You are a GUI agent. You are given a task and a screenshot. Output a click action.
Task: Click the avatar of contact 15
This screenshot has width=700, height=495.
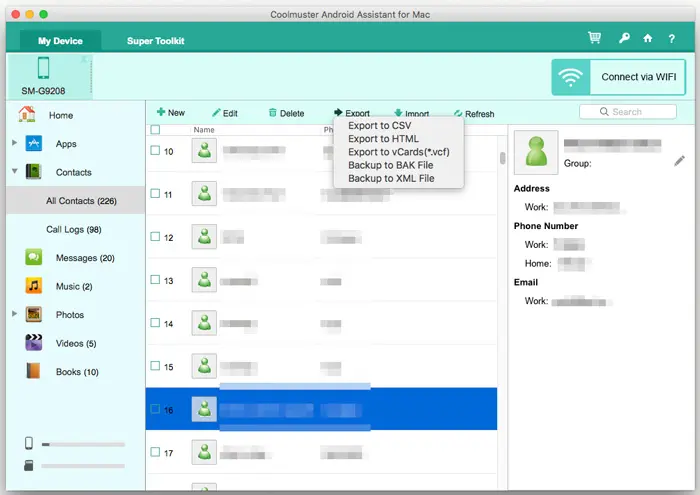[x=204, y=366]
